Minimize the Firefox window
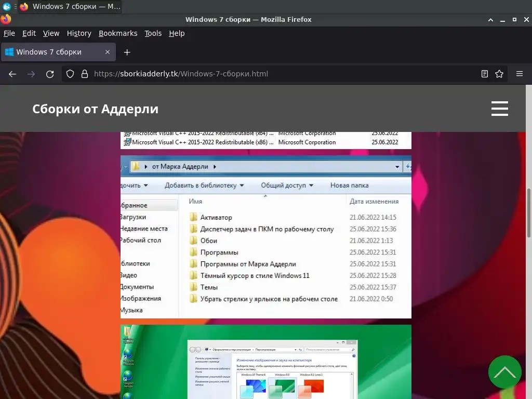The image size is (532, 399). point(502,20)
